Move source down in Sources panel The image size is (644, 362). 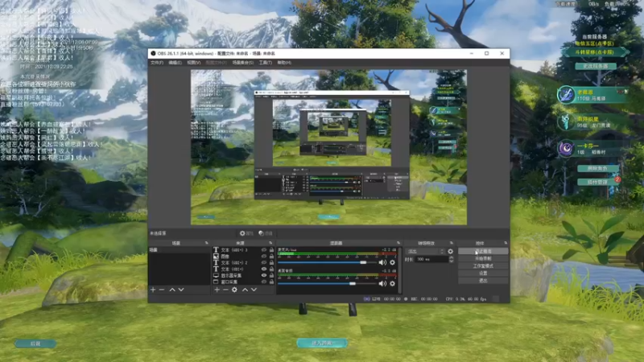point(254,290)
